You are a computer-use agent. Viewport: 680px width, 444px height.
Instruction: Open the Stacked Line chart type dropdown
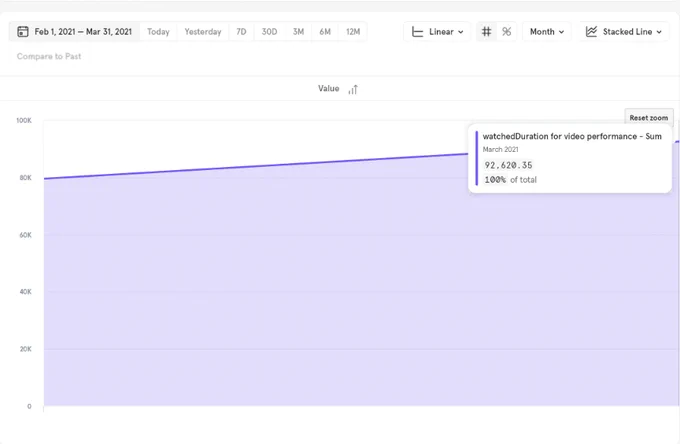click(624, 32)
